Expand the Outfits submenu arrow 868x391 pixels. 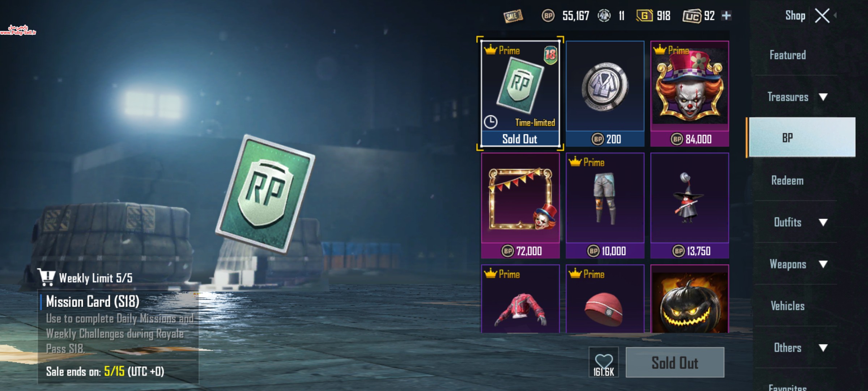(824, 222)
